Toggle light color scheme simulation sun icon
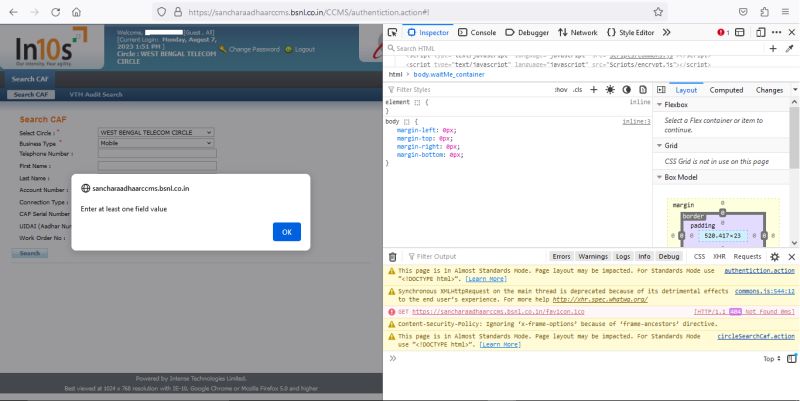Viewport: 800px width, 401px height. tap(610, 89)
